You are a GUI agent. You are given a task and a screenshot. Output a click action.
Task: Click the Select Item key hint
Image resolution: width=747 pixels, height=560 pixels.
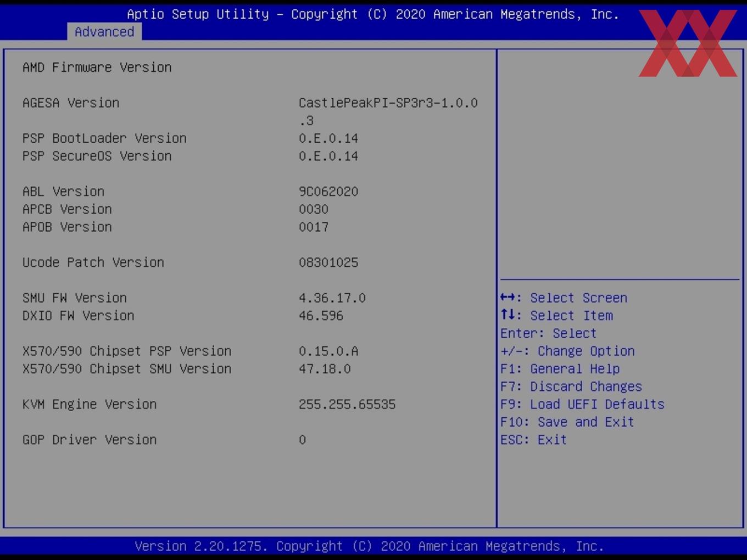tap(557, 316)
